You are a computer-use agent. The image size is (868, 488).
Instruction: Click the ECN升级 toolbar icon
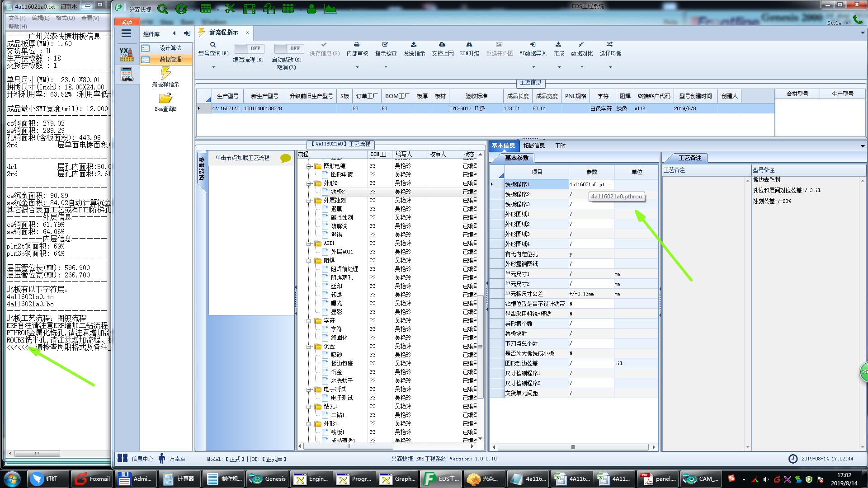[469, 45]
